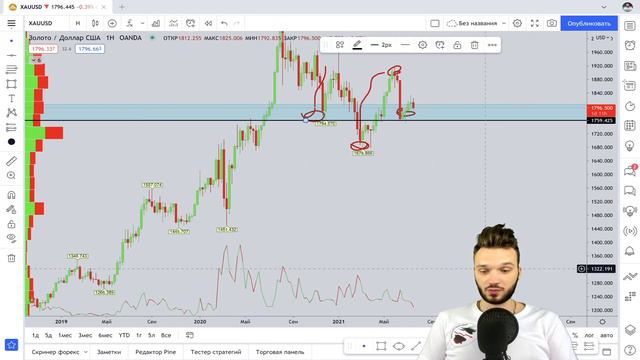
Task: Open the favorites star button
Action: coord(11,345)
